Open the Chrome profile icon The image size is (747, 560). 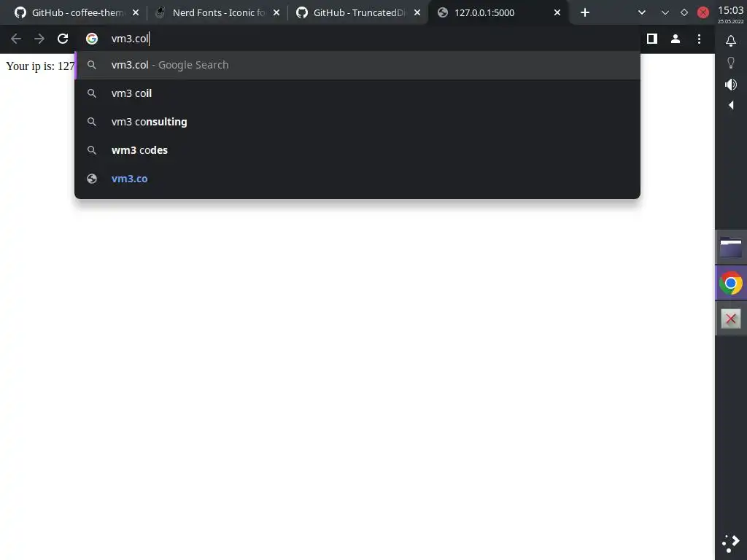pyautogui.click(x=676, y=39)
